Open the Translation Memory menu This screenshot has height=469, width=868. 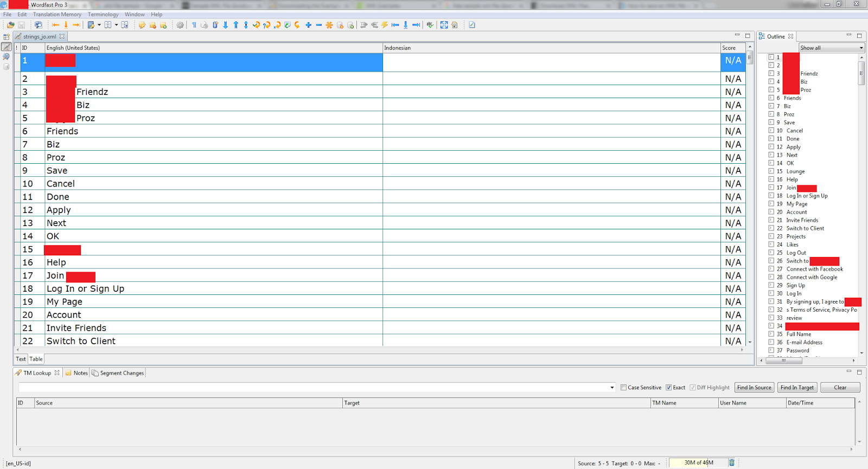pos(57,15)
